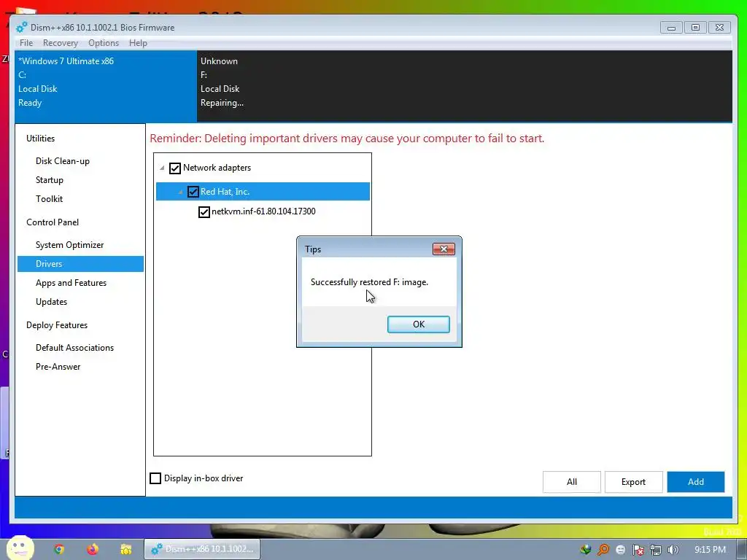Go to Disk Clean-up

click(x=63, y=161)
